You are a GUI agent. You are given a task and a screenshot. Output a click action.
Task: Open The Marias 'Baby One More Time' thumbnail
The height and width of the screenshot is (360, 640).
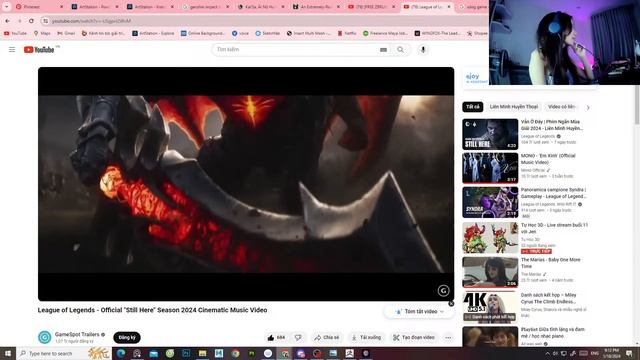click(490, 272)
